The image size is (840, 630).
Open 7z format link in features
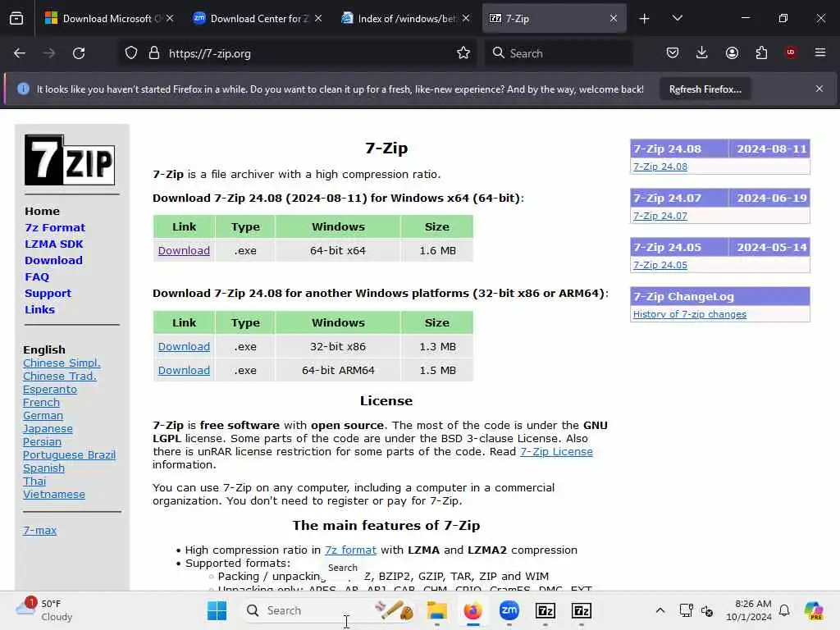click(350, 550)
